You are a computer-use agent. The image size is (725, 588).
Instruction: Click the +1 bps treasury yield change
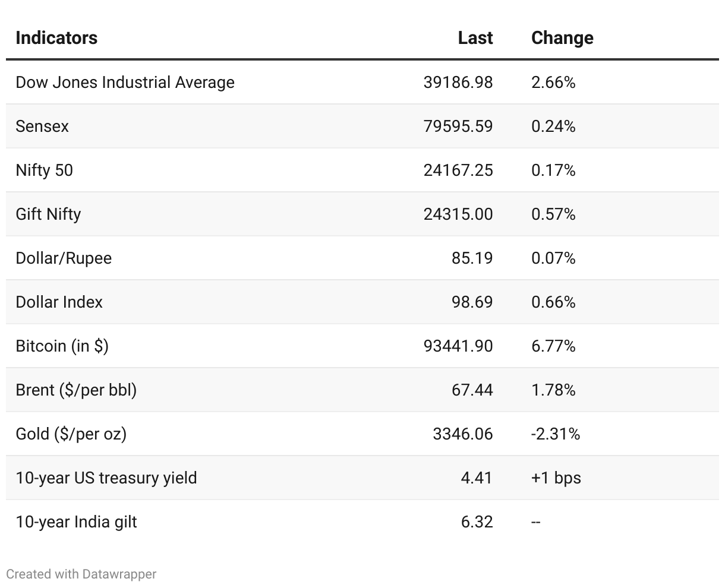click(x=556, y=478)
